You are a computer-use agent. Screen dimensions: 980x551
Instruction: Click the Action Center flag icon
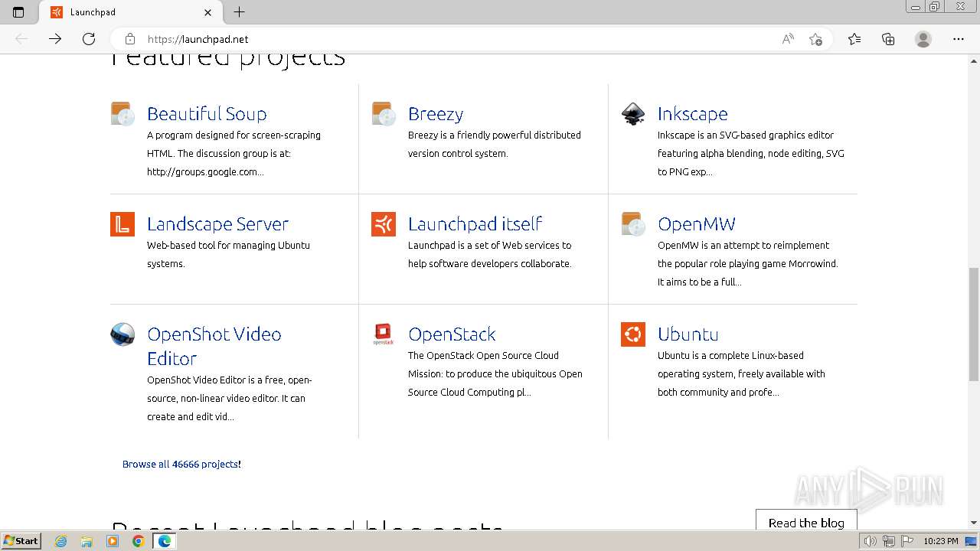click(x=907, y=541)
